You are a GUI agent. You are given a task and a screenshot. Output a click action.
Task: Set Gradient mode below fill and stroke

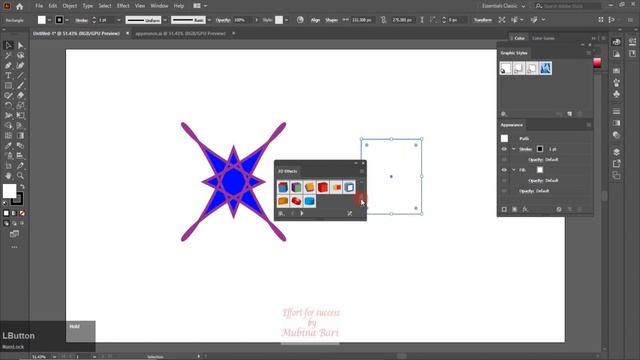click(x=14, y=213)
